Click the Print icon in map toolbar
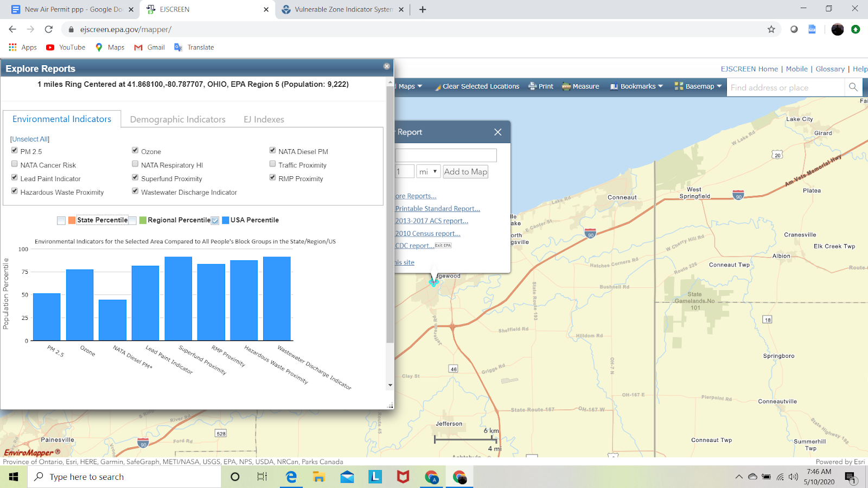This screenshot has width=868, height=488. (532, 86)
